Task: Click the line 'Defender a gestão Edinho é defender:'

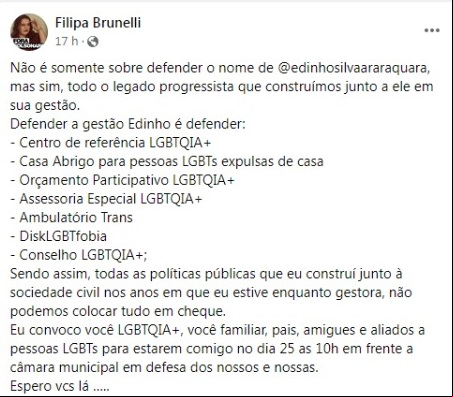Action: coord(128,124)
